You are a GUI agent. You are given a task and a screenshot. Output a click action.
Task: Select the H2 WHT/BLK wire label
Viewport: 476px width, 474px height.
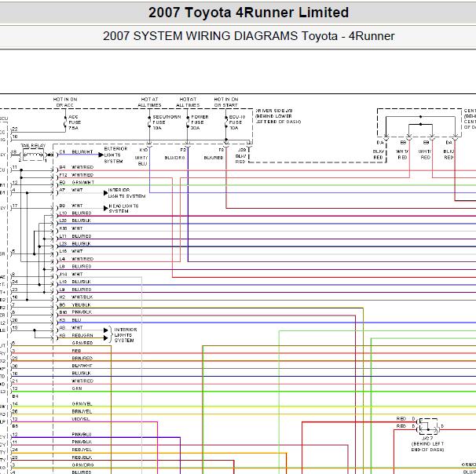coord(76,297)
